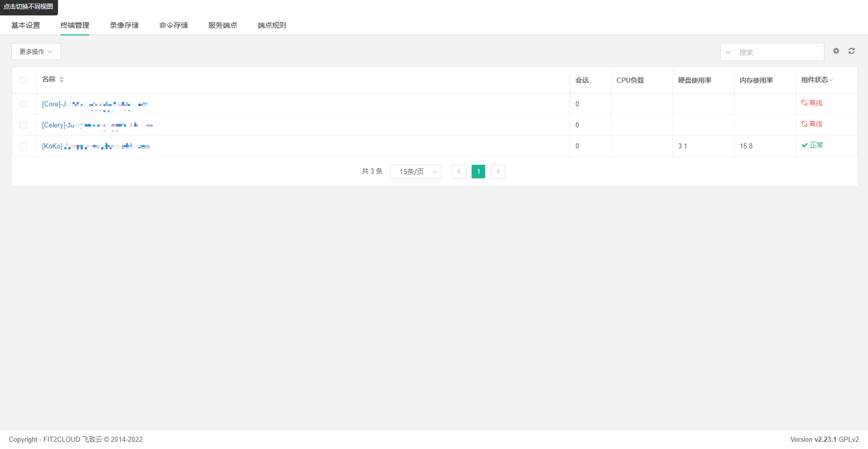
Task: Expand the search filter chevron
Action: point(728,52)
